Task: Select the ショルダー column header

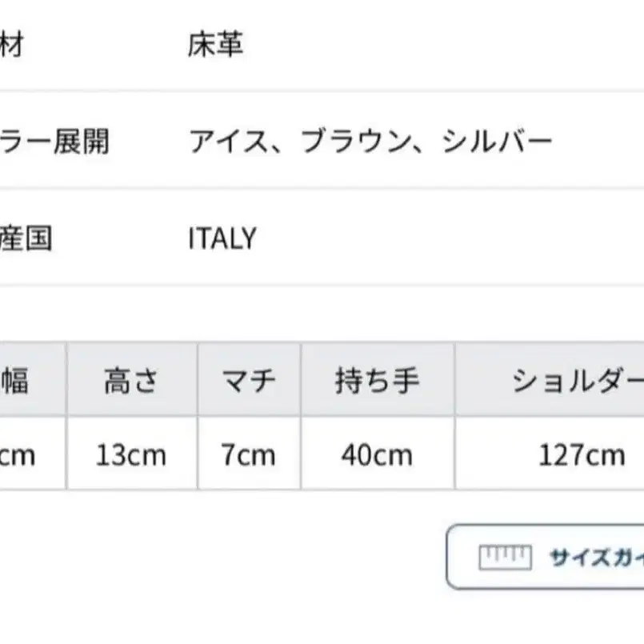Action: (x=576, y=380)
